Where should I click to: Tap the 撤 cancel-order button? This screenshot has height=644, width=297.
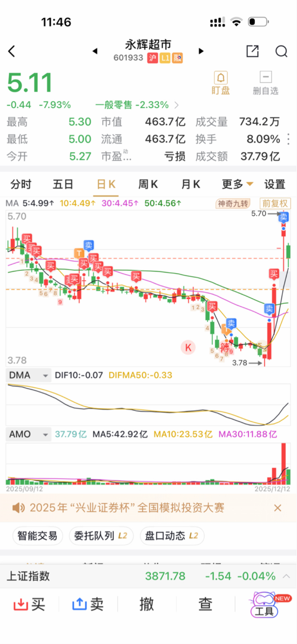[x=147, y=604]
